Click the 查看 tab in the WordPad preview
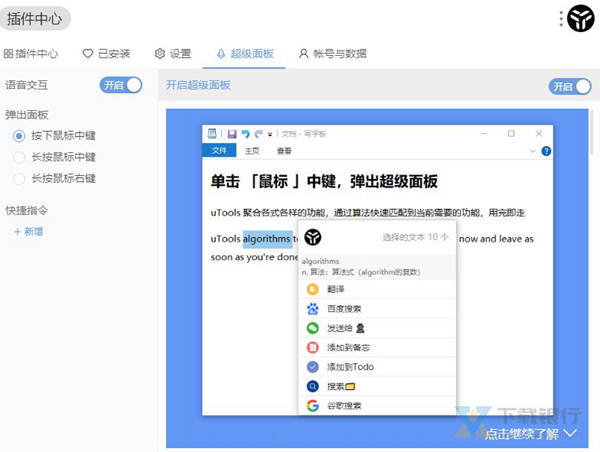600x452 pixels. 284,151
